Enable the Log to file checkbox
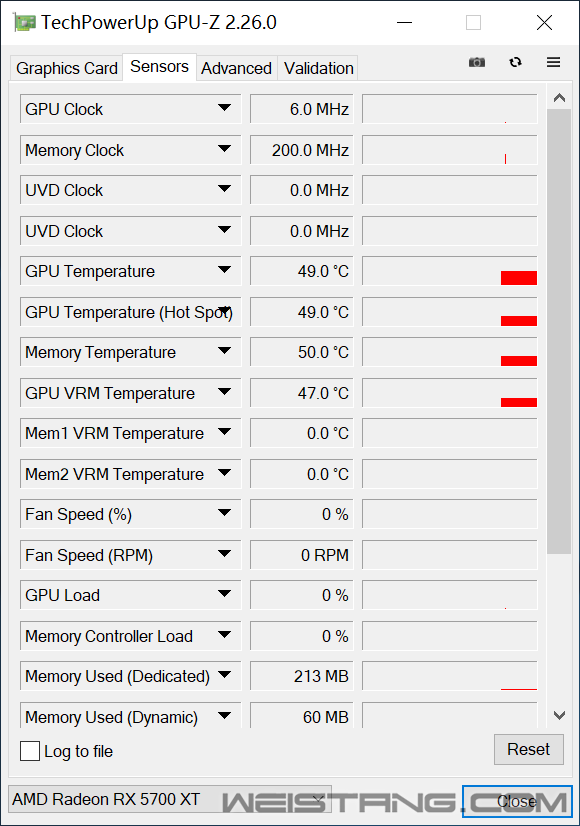The image size is (580, 826). click(30, 751)
